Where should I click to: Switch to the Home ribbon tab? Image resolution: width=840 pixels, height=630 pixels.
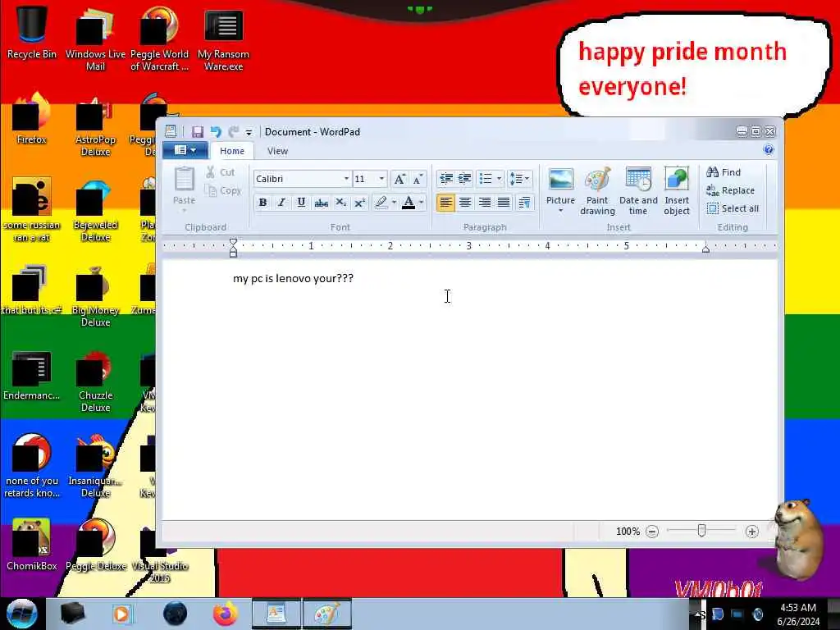point(232,151)
